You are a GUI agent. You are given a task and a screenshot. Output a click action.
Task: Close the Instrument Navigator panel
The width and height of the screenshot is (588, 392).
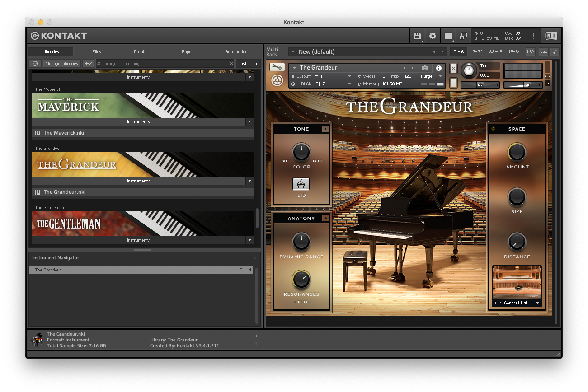click(254, 258)
